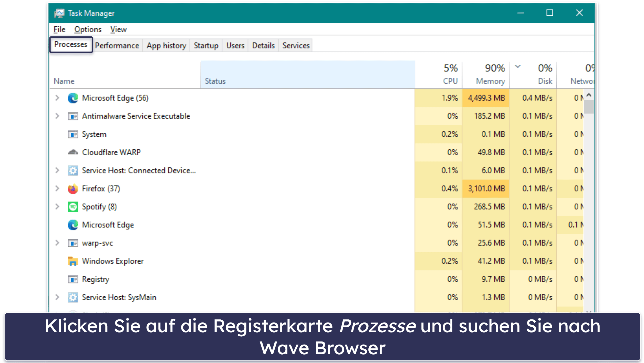The image size is (644, 363).
Task: Click the Windows Explorer folder icon
Action: pyautogui.click(x=73, y=261)
